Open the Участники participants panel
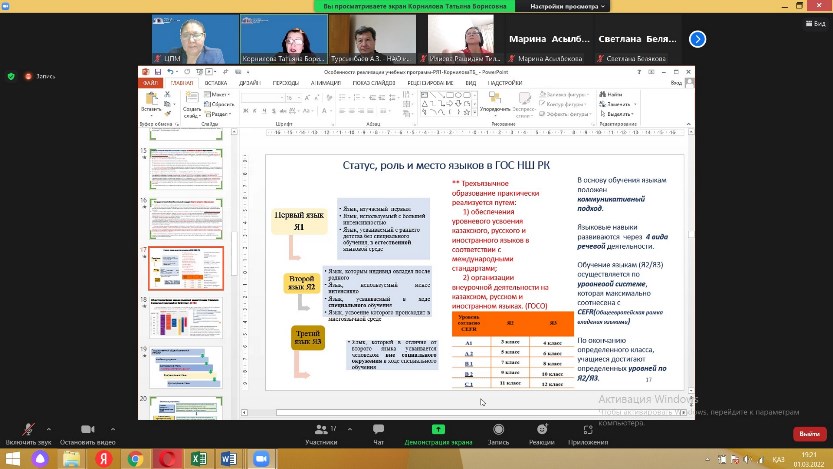This screenshot has height=469, width=833. tap(321, 431)
